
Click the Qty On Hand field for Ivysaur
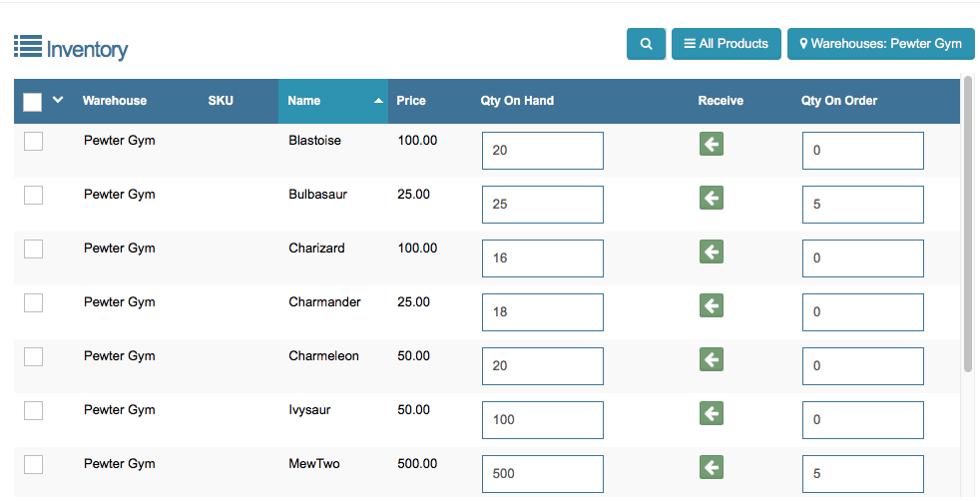pyautogui.click(x=542, y=420)
